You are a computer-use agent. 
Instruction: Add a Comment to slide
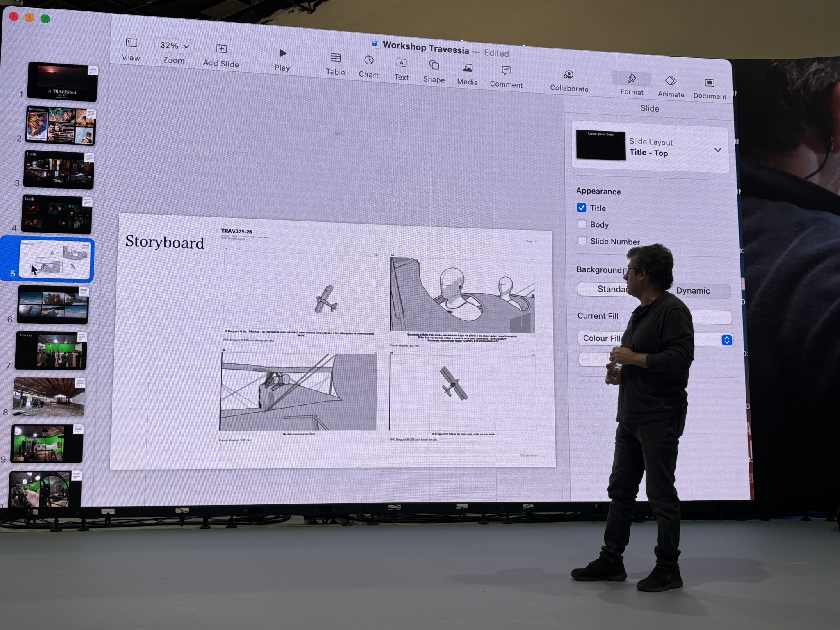[x=507, y=71]
